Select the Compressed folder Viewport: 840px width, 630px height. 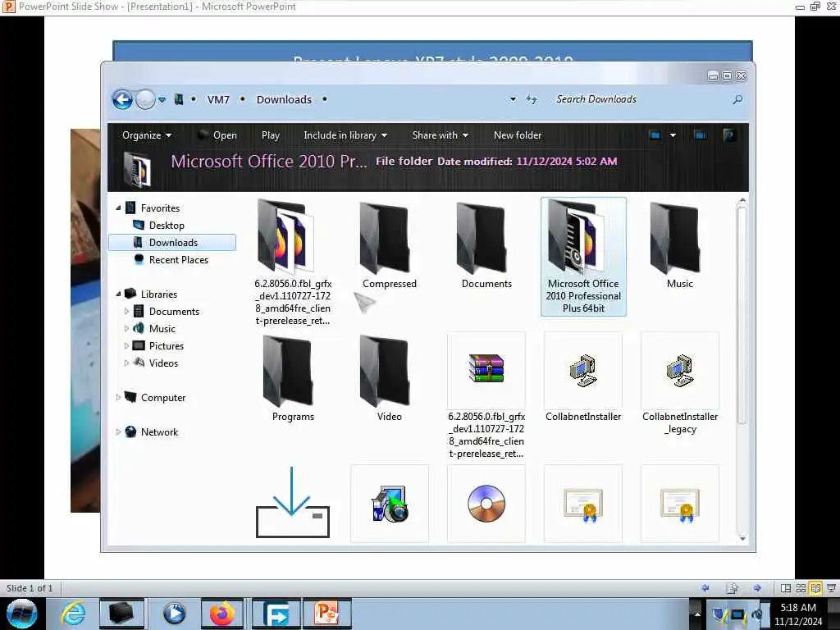pos(390,244)
